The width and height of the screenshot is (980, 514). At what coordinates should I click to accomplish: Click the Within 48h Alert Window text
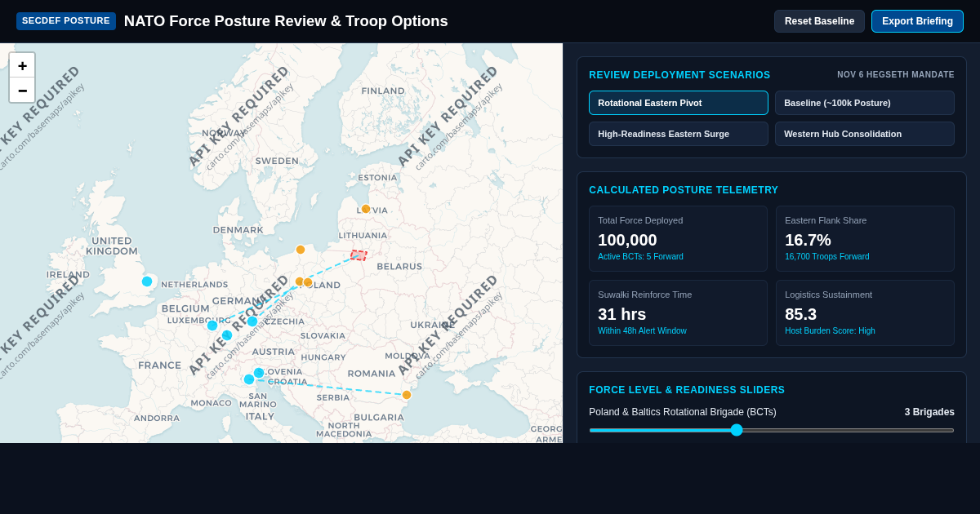tap(642, 330)
